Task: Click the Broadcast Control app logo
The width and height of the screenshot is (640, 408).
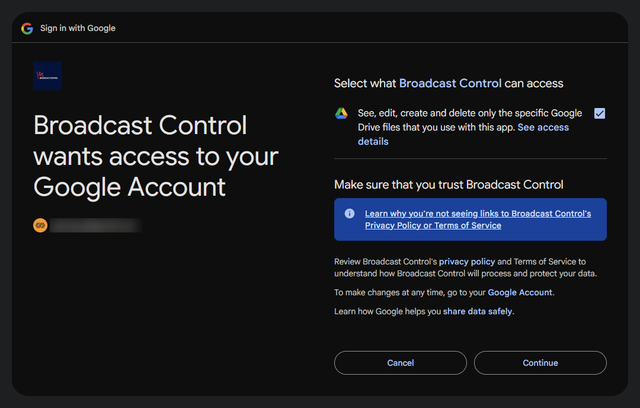Action: coord(47,76)
